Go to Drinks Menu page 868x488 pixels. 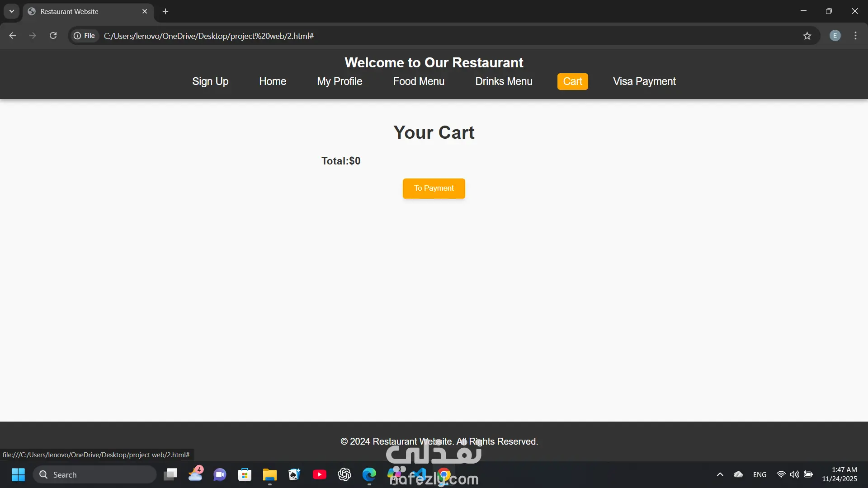[504, 81]
